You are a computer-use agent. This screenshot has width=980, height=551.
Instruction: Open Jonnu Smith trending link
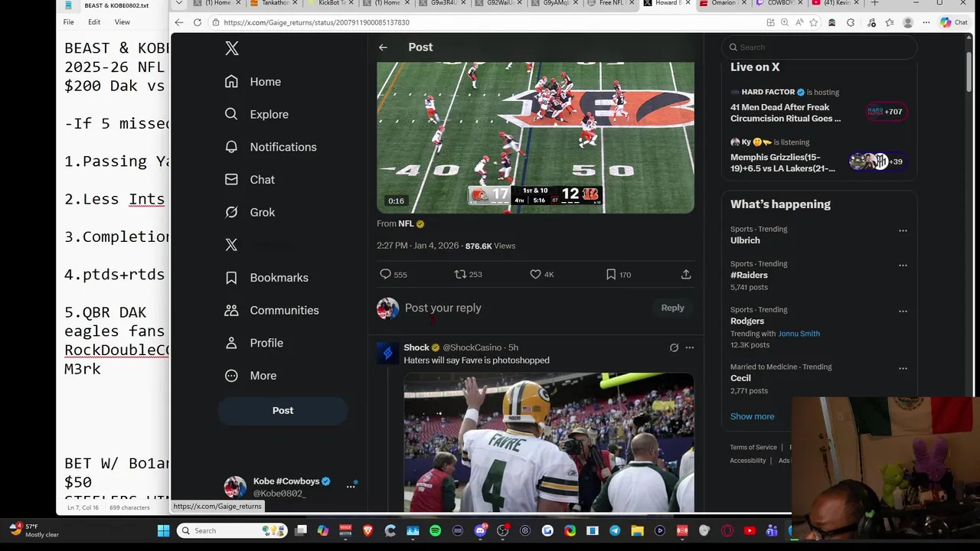(x=799, y=334)
